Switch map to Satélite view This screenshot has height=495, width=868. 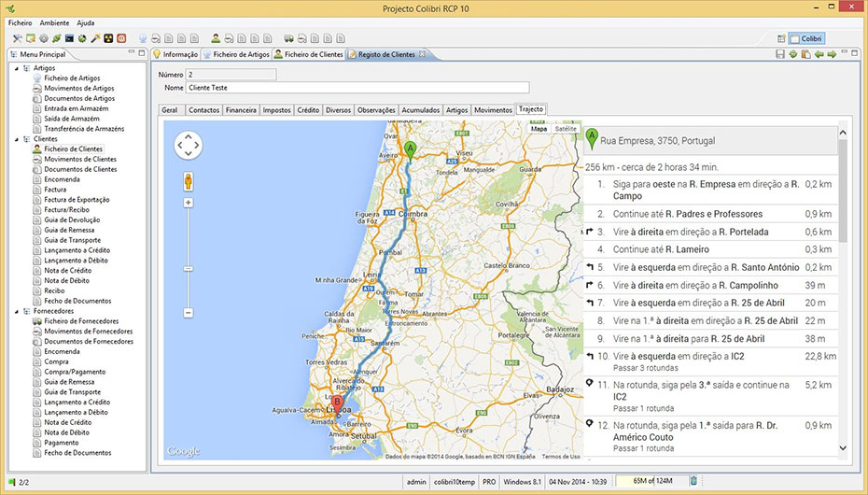(566, 129)
